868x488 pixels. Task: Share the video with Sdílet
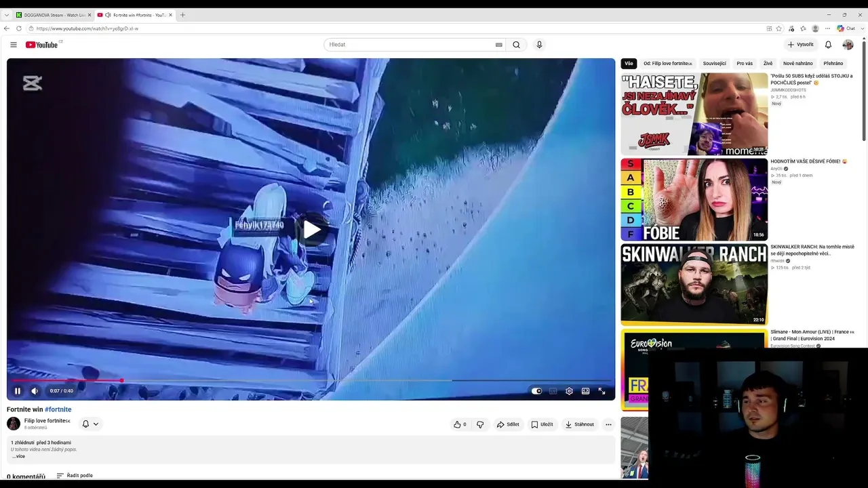tap(508, 424)
